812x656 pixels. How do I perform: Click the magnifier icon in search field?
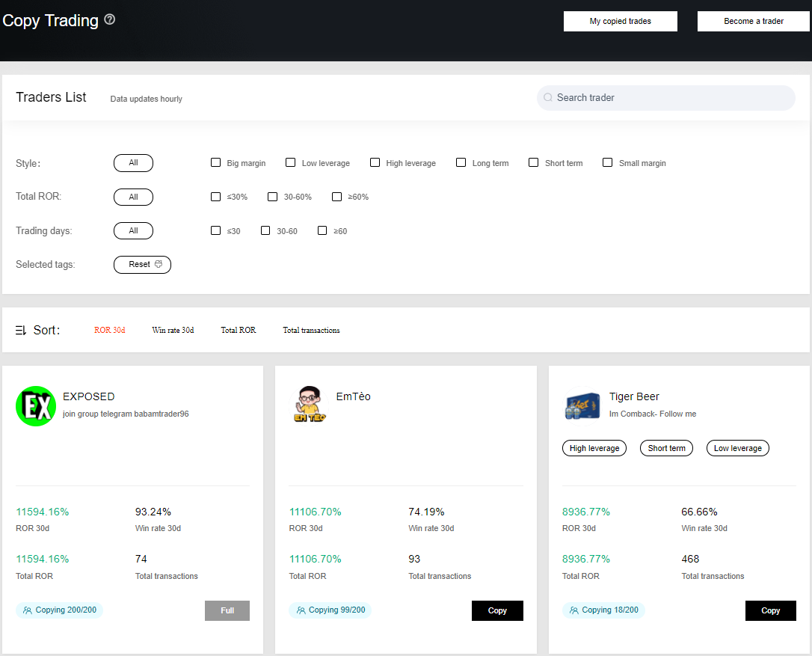(x=548, y=98)
